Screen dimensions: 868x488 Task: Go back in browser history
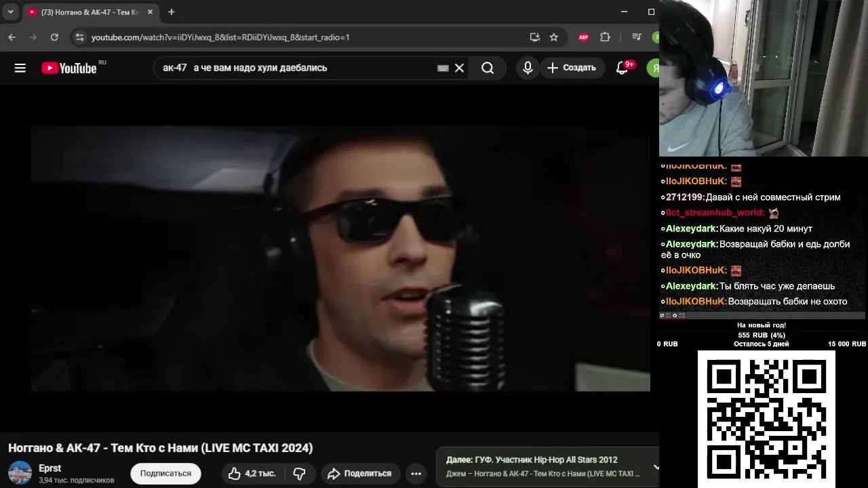[x=12, y=37]
